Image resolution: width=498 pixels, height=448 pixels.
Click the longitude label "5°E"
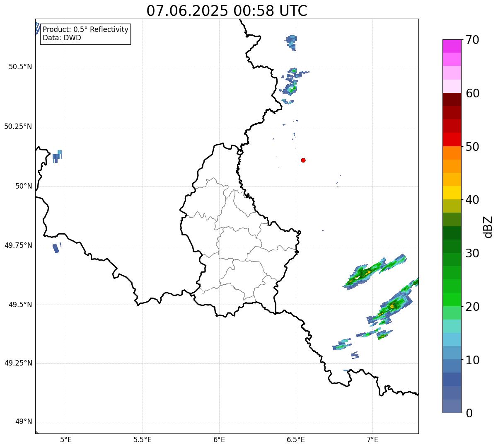pos(66,440)
